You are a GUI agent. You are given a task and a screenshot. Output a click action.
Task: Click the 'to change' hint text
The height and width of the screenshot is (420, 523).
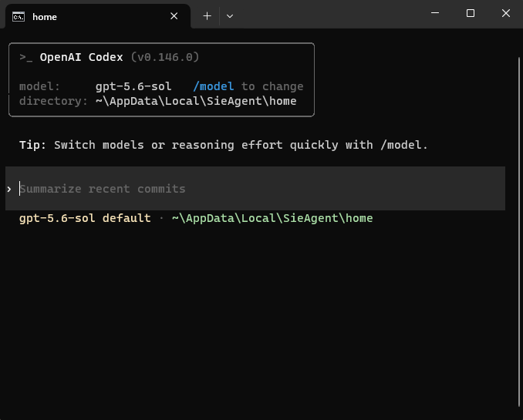(272, 86)
